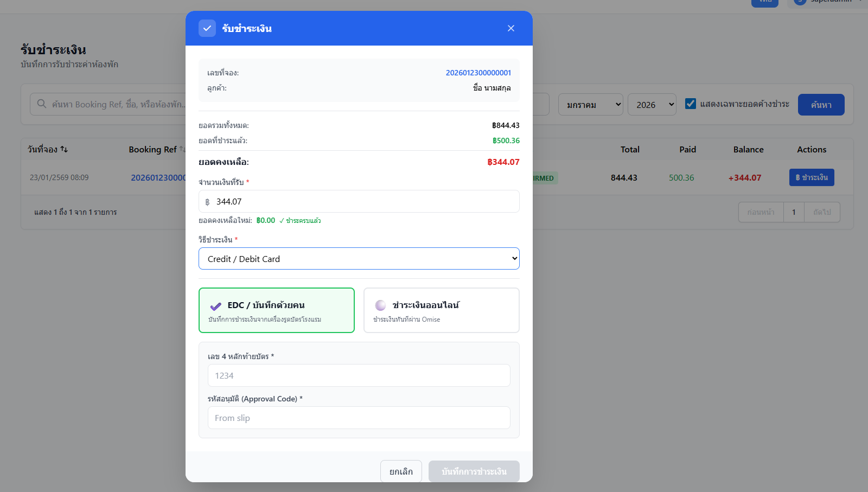
Task: Select EDC manual record payment option
Action: point(277,310)
